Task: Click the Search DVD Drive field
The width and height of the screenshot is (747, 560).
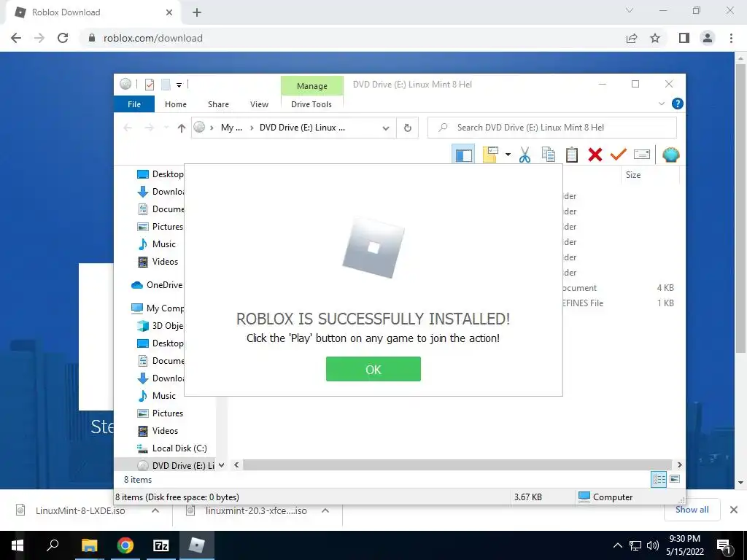Action: coord(551,128)
